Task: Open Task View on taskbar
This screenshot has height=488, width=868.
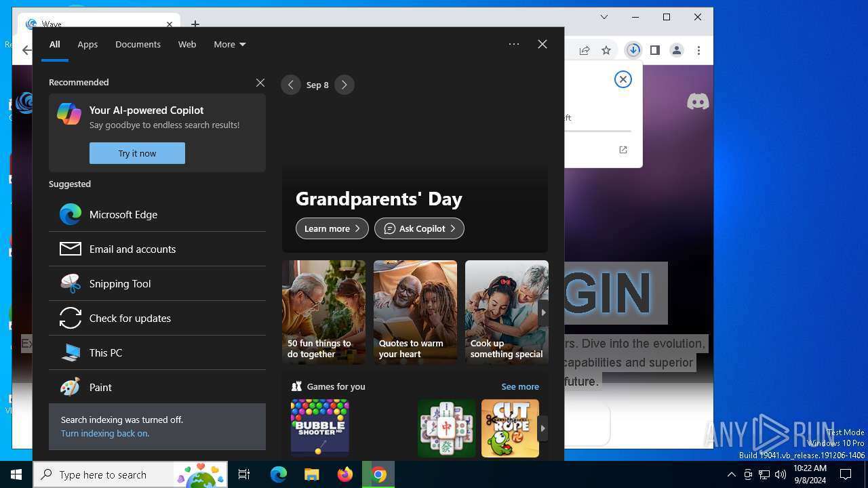Action: point(244,474)
